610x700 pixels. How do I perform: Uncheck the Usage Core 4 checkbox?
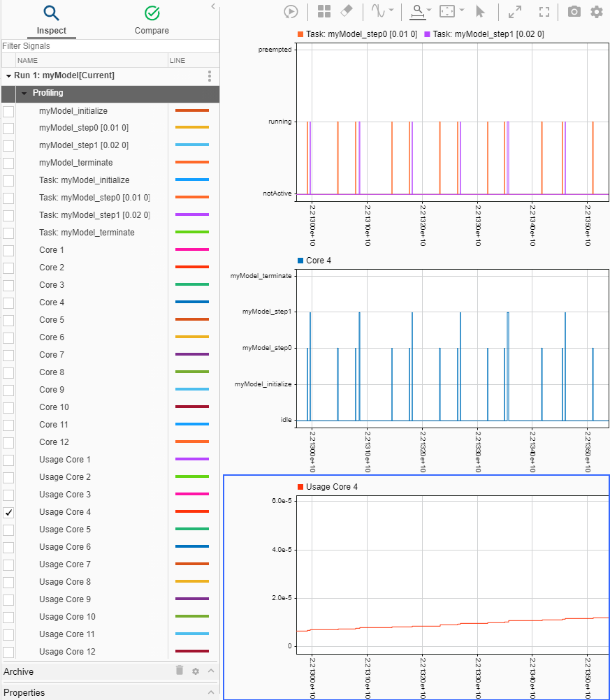coord(8,512)
